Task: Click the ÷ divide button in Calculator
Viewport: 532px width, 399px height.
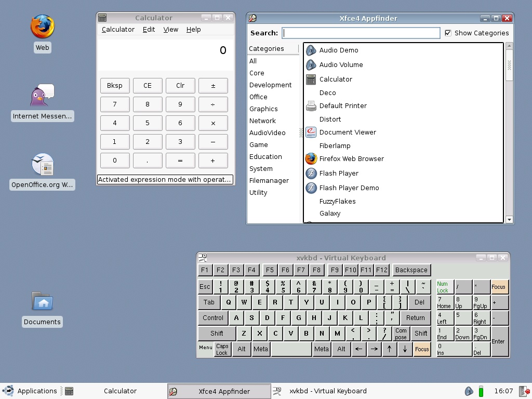Action: point(213,104)
